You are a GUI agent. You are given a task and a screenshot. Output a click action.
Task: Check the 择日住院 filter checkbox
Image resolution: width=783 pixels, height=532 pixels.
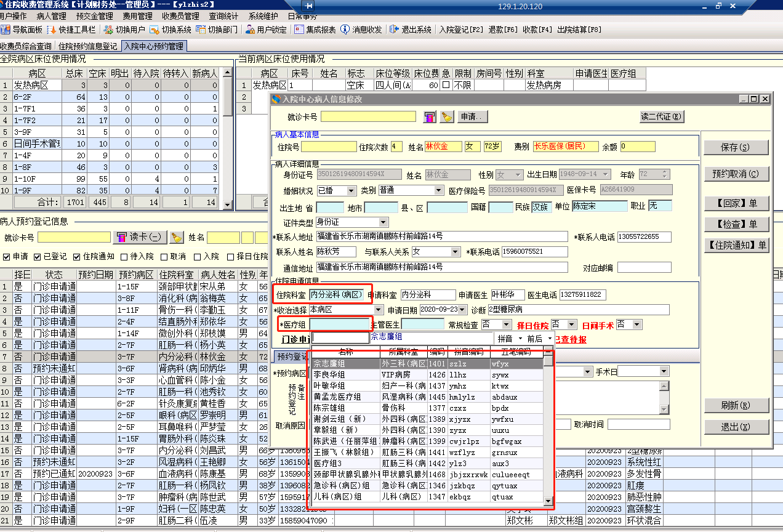[231, 257]
